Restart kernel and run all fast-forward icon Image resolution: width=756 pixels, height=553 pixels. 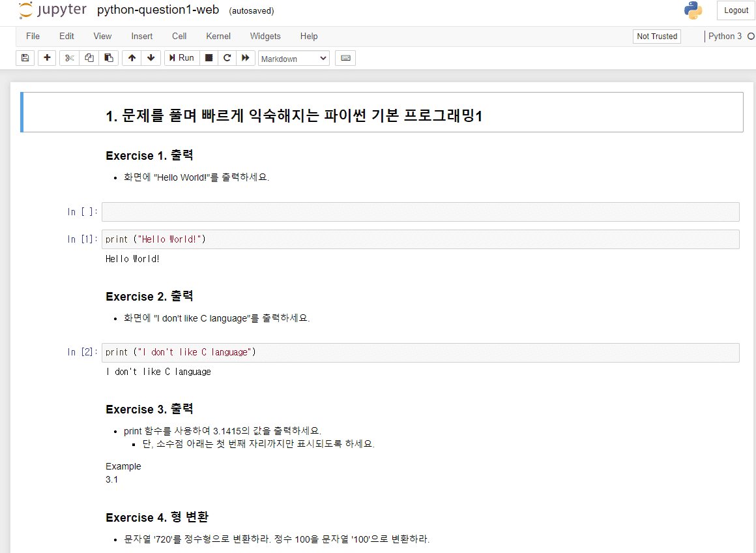tap(246, 58)
